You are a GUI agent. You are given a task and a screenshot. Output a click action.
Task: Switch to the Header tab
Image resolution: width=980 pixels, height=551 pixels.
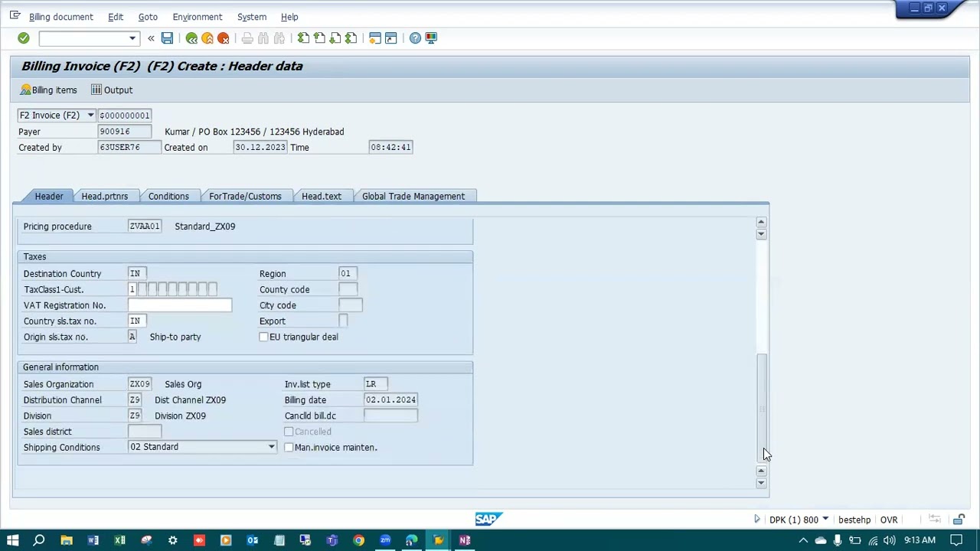(x=49, y=197)
